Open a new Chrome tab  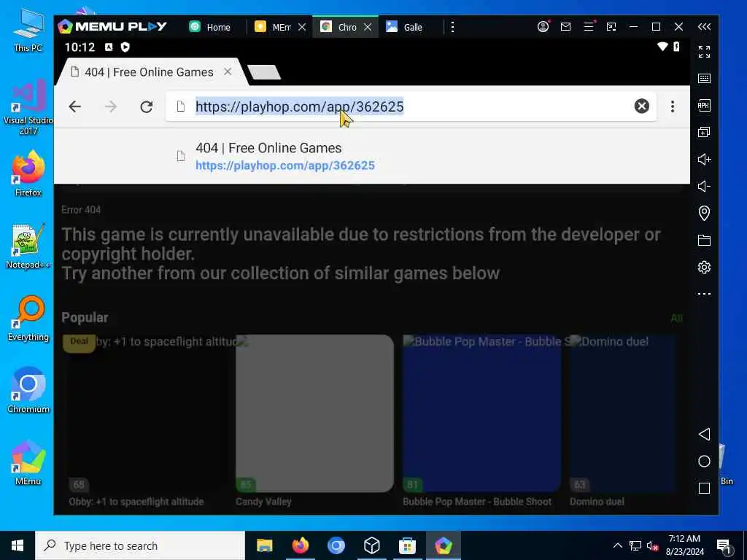coord(264,72)
